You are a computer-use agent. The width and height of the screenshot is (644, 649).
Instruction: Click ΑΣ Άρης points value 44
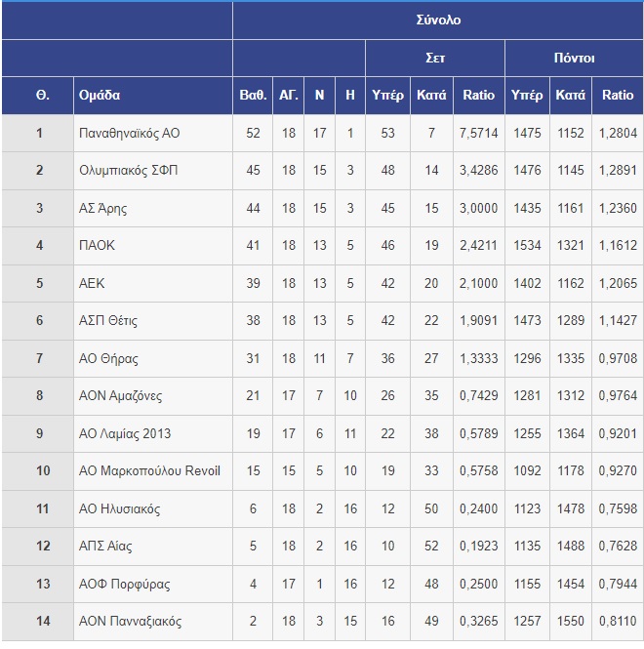[253, 208]
